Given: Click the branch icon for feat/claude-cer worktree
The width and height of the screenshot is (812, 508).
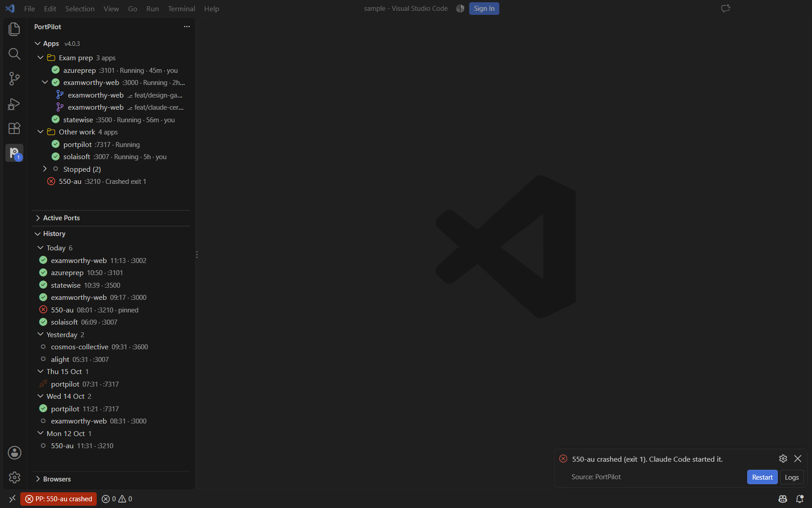Looking at the screenshot, I should [60, 107].
